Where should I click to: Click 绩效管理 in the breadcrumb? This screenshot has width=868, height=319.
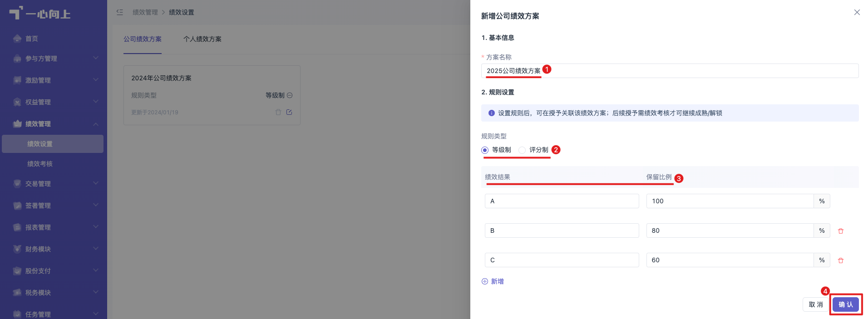tap(145, 12)
